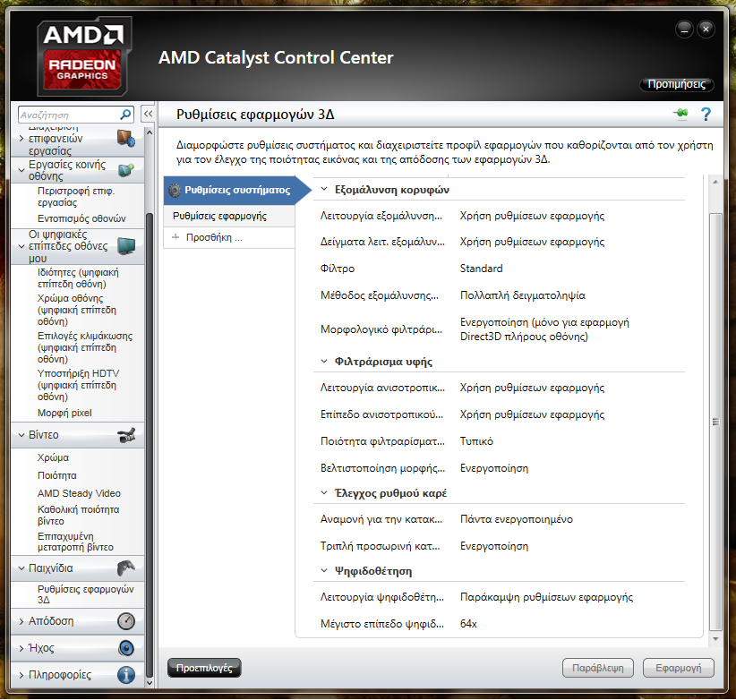
Task: Open Εντοπισμός οθονών
Action: (x=81, y=218)
